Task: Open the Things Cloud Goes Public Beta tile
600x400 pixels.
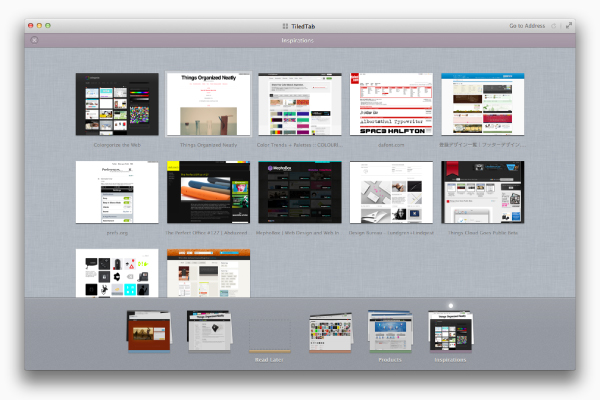Action: (x=482, y=193)
